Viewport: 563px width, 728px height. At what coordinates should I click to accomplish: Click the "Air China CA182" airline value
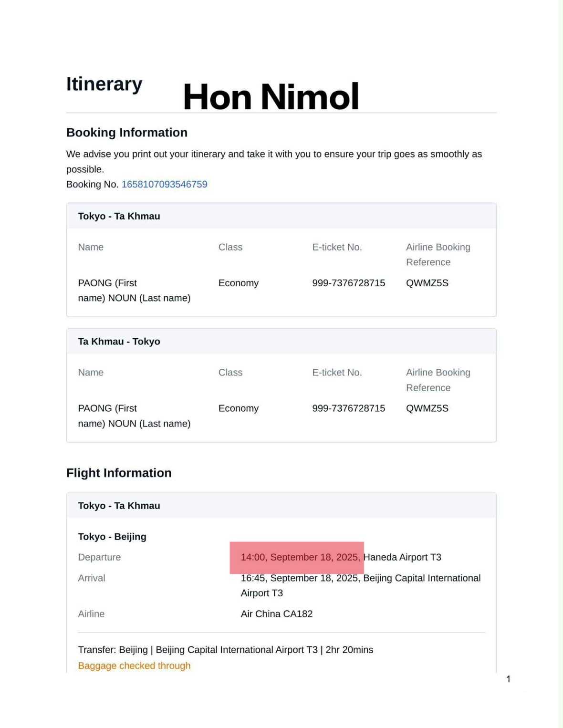[x=276, y=614]
